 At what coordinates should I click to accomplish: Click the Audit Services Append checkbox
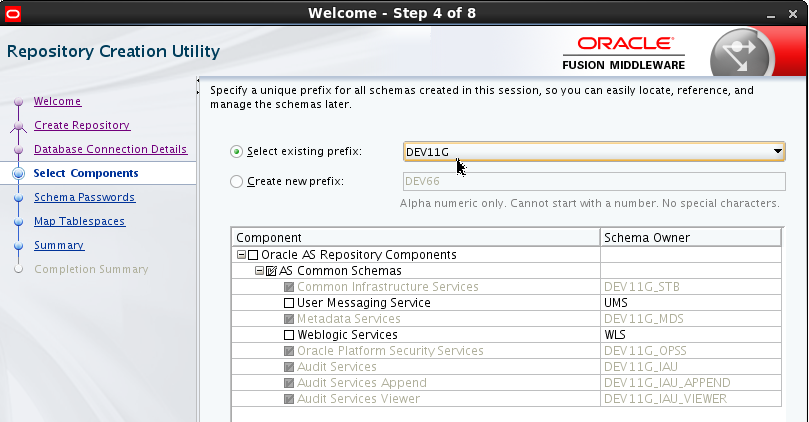289,383
